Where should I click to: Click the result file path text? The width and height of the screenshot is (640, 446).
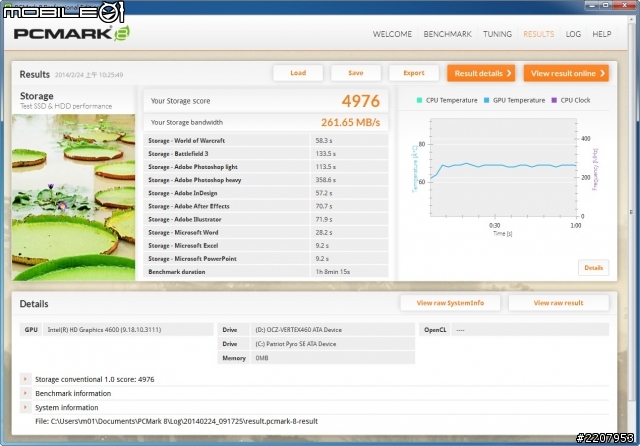(x=176, y=421)
